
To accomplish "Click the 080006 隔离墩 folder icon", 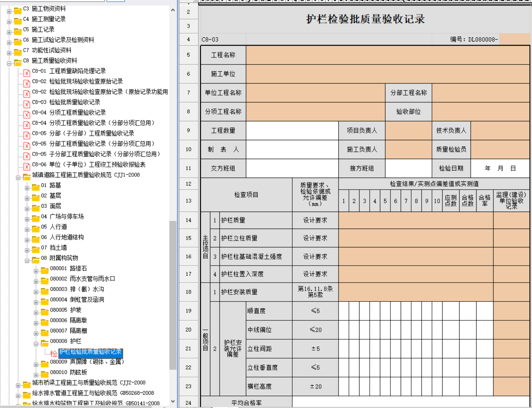I will click(x=45, y=322).
